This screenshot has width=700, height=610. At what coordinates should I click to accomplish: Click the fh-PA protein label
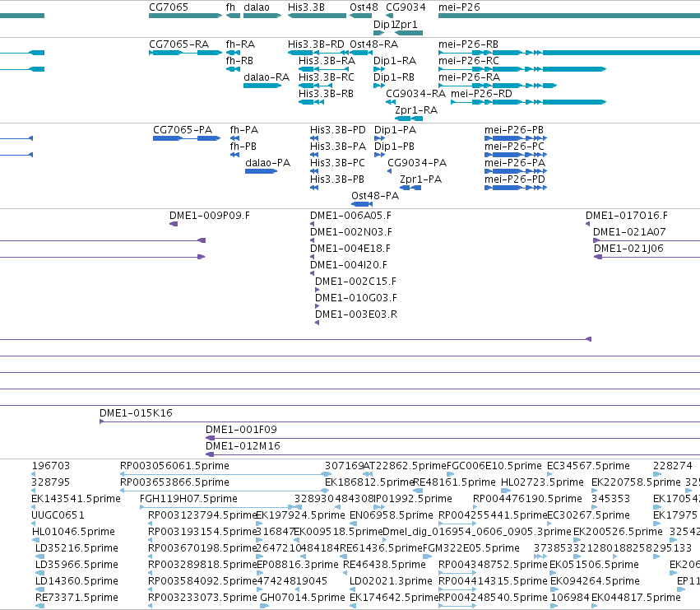point(243,130)
